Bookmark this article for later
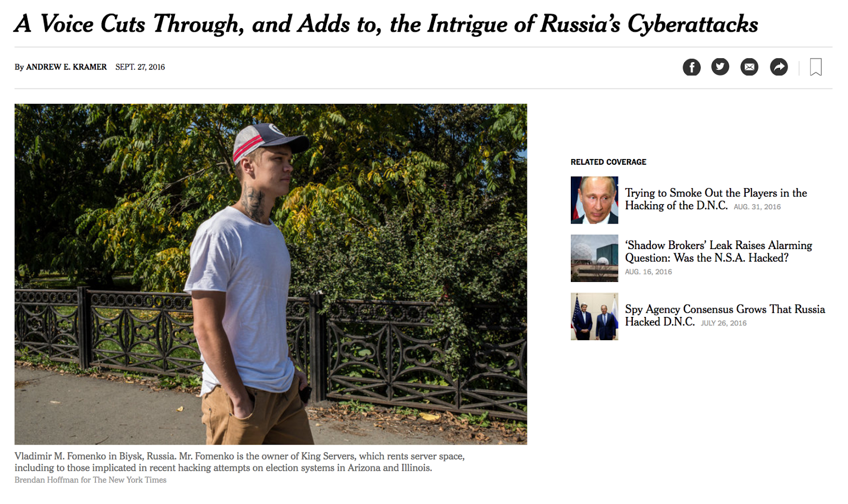848x504 pixels. tap(816, 67)
